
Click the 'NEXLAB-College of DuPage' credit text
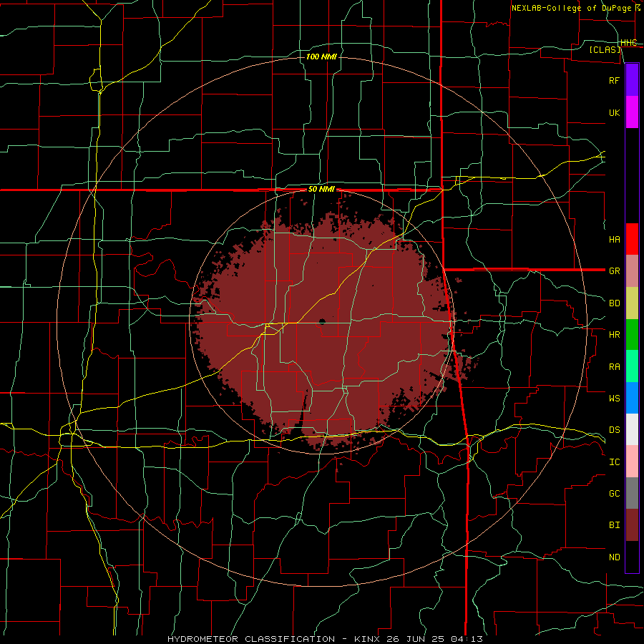click(x=571, y=8)
